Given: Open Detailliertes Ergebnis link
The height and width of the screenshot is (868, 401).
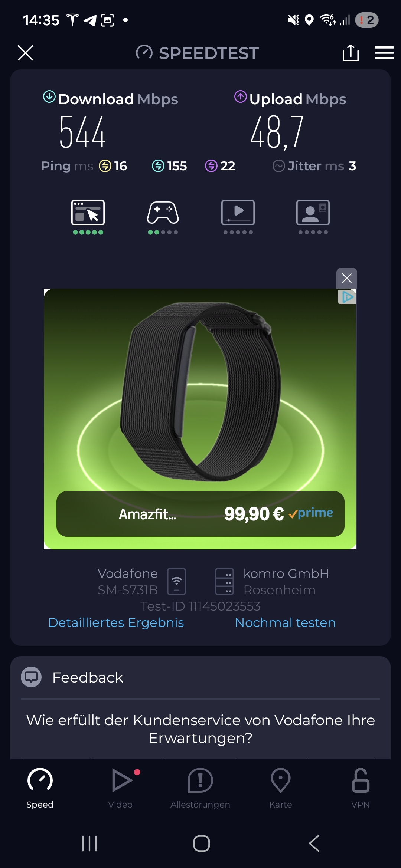Looking at the screenshot, I should coord(116,622).
